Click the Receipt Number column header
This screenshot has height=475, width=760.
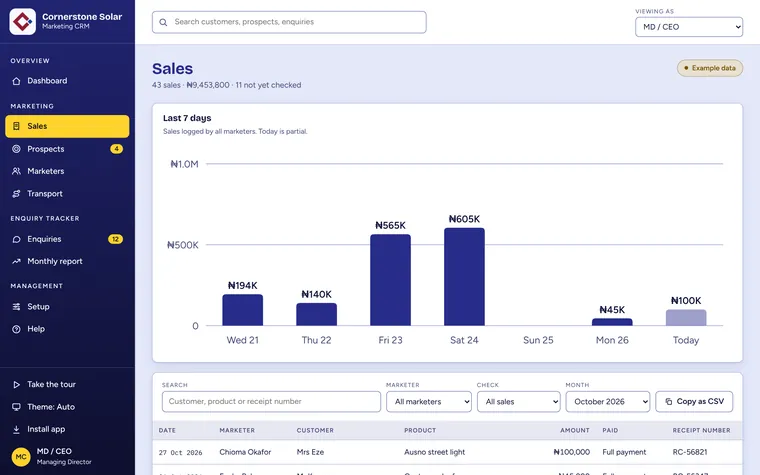click(701, 430)
